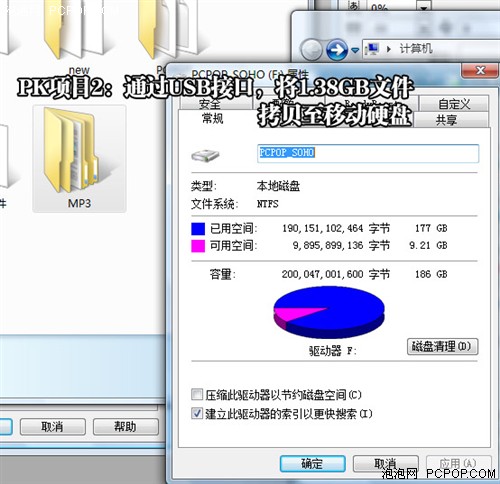Click 取消 in the background window
This screenshot has width=500, height=484.
click(53, 426)
